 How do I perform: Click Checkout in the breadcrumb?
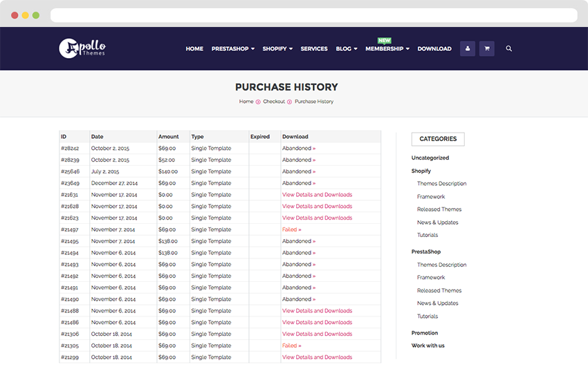(x=274, y=102)
